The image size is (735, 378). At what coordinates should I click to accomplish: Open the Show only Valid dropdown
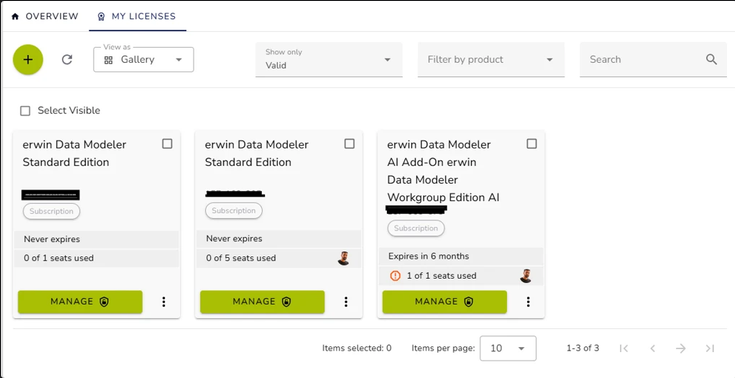(x=329, y=60)
